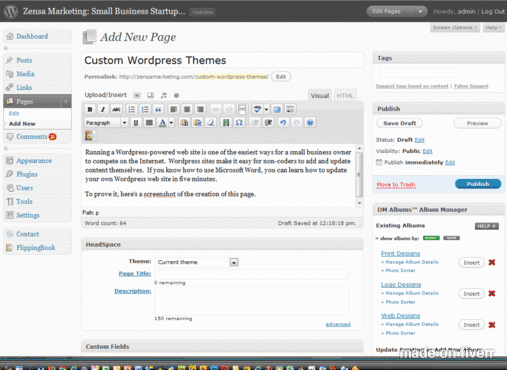Increase indent of paragraph

(268, 123)
